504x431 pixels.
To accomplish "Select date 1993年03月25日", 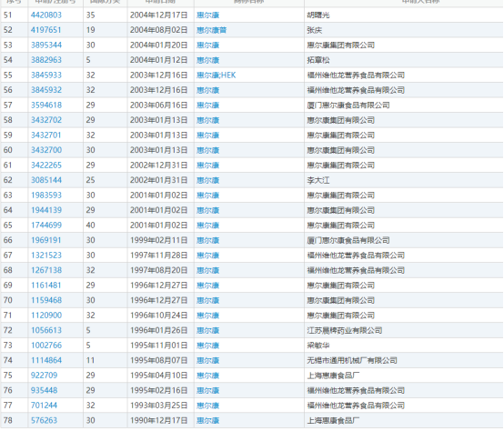I will pos(159,406).
